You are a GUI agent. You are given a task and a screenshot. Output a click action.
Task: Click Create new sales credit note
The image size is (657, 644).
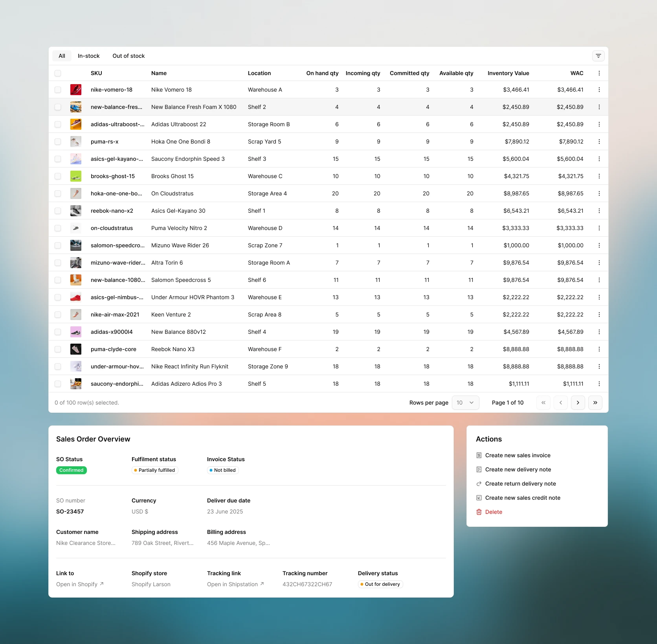[x=523, y=498]
